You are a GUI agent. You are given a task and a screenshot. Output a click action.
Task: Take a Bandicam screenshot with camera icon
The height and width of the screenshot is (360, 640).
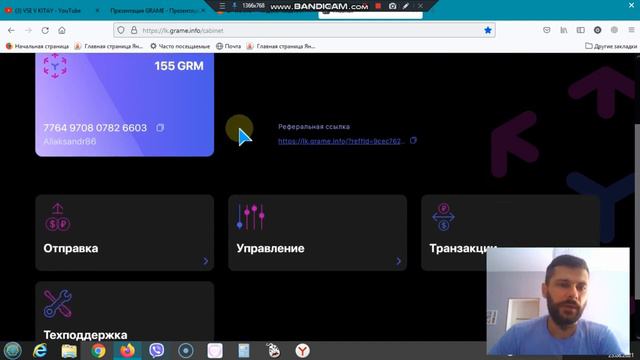point(392,6)
